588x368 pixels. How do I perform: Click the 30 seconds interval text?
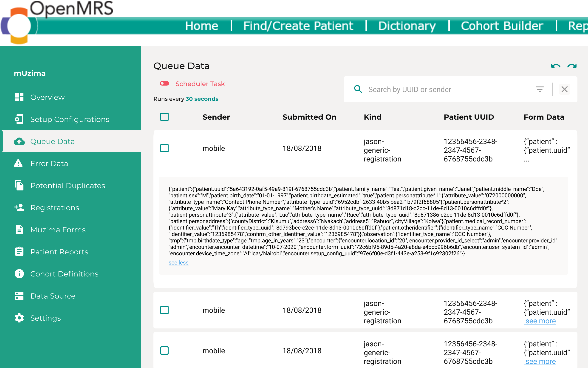(202, 99)
